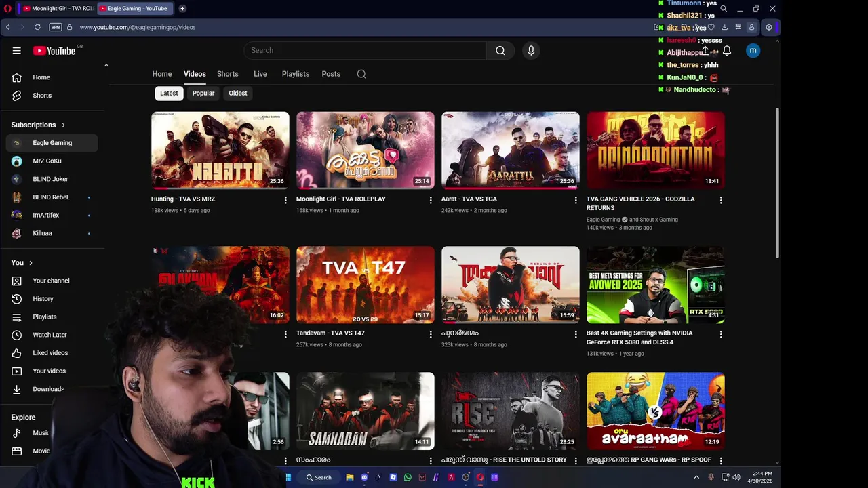Activate voice search microphone

coord(531,51)
